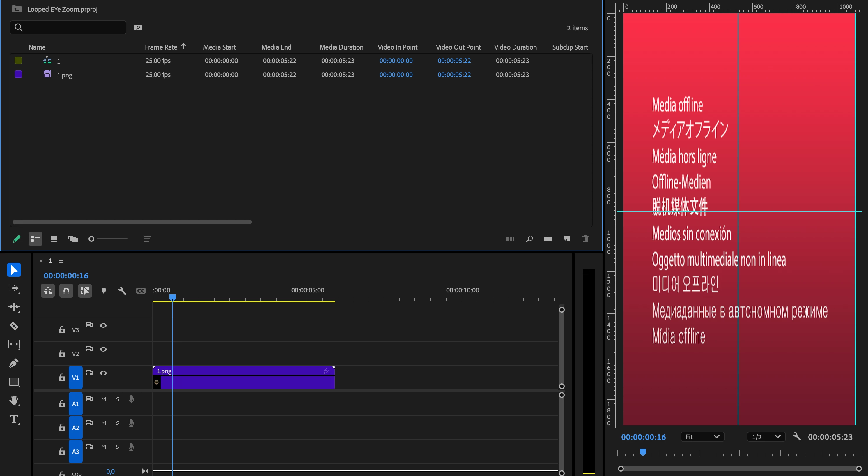The image size is (868, 476).
Task: Select the Ripple Edit tool
Action: (14, 307)
